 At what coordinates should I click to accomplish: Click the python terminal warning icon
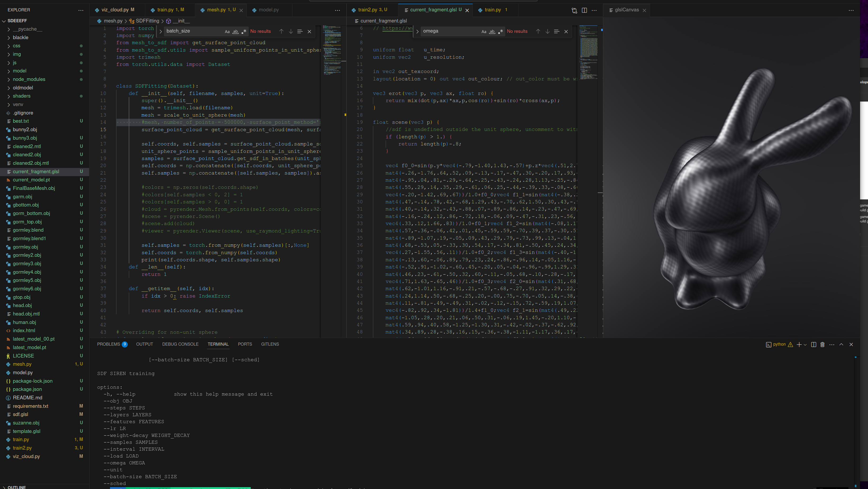[790, 344]
